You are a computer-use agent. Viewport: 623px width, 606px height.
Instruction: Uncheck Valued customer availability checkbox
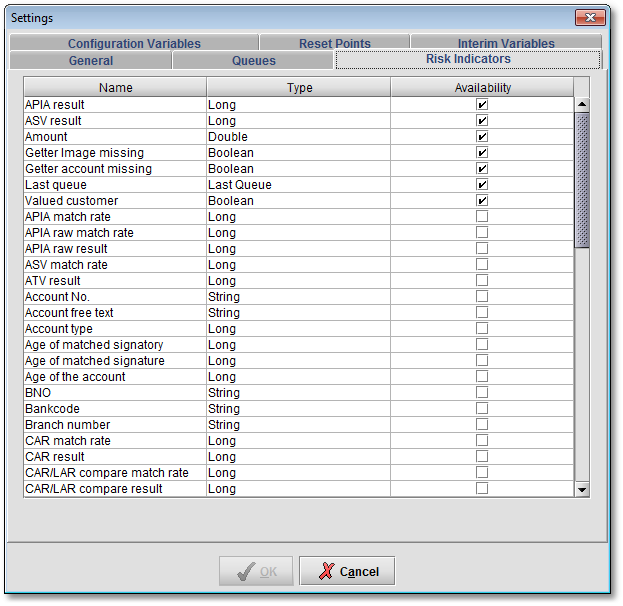click(482, 200)
